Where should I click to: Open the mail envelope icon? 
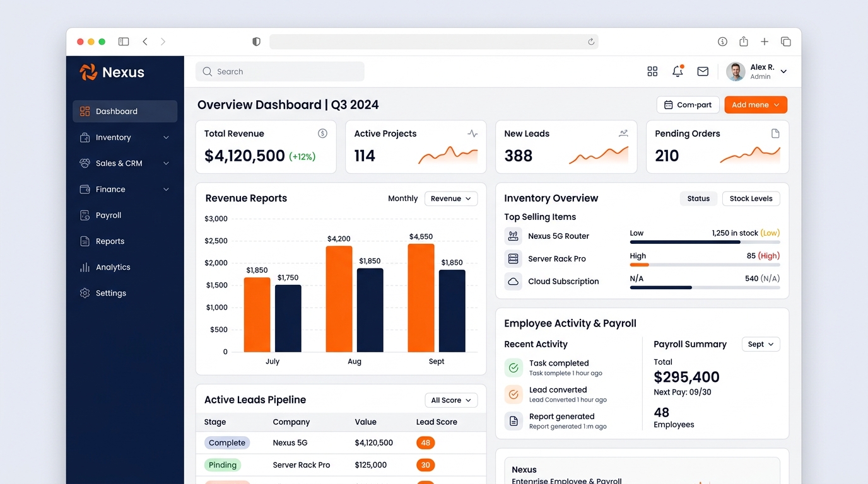(x=703, y=71)
